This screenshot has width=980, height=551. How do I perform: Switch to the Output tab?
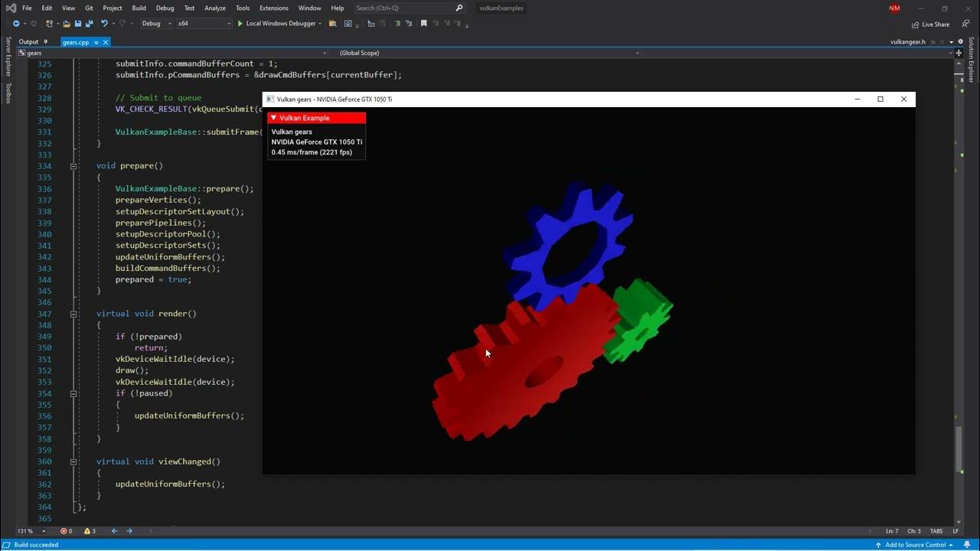coord(28,41)
